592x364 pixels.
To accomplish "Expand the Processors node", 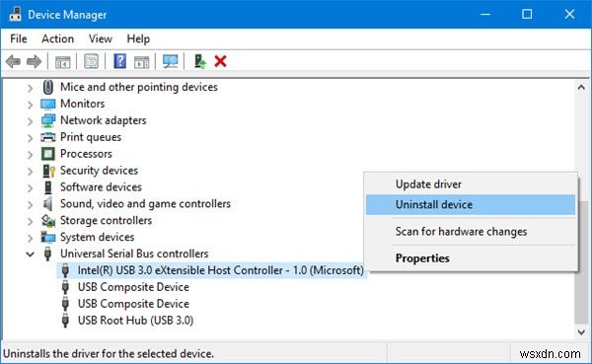I will coord(30,155).
